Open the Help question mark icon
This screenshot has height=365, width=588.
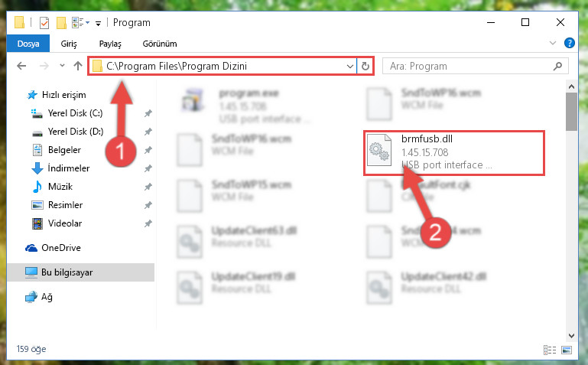[569, 43]
